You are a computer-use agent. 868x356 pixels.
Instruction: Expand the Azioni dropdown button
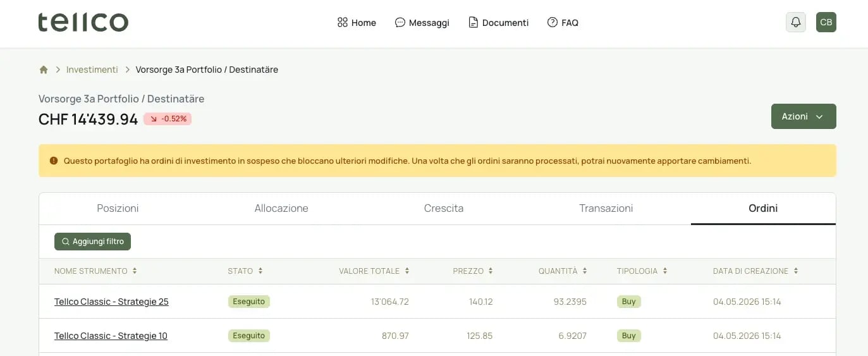(804, 116)
